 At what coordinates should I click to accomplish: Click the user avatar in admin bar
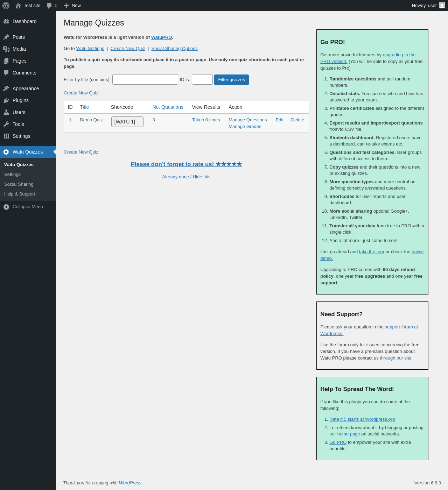442,6
